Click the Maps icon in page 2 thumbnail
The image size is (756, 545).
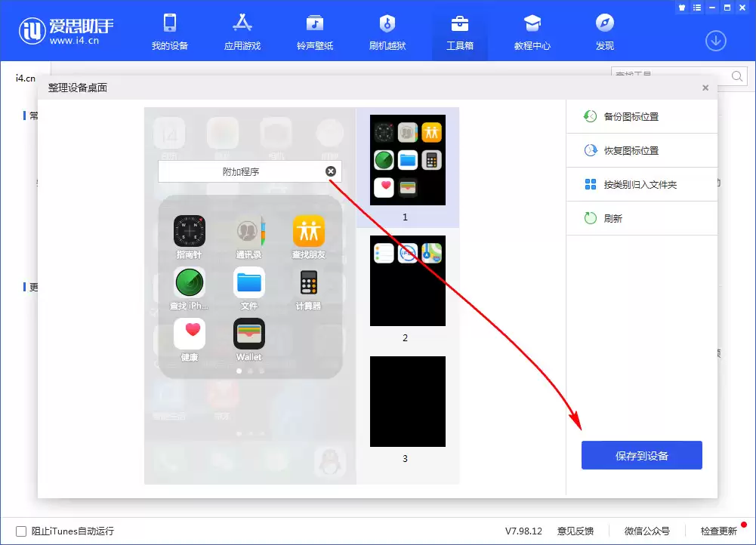point(431,253)
